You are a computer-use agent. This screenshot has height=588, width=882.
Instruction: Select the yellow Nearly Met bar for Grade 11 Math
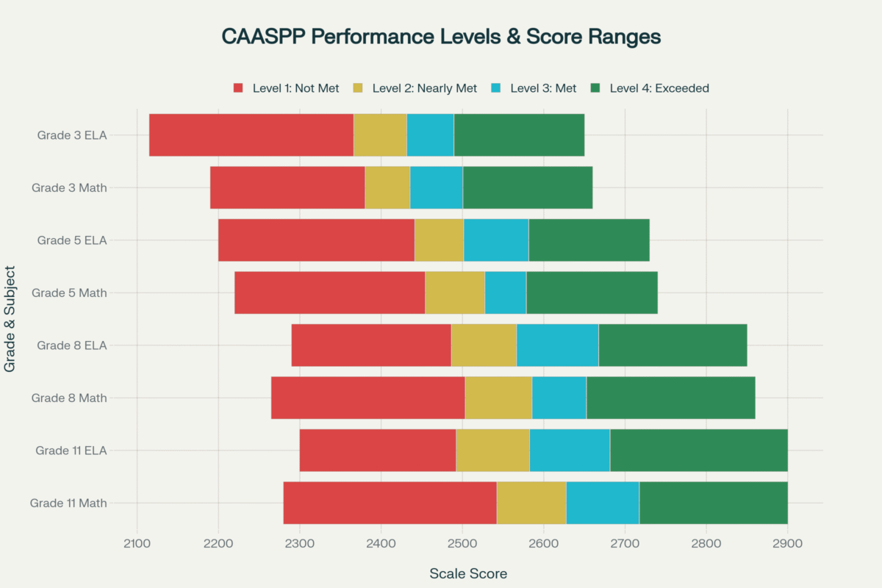pos(531,503)
